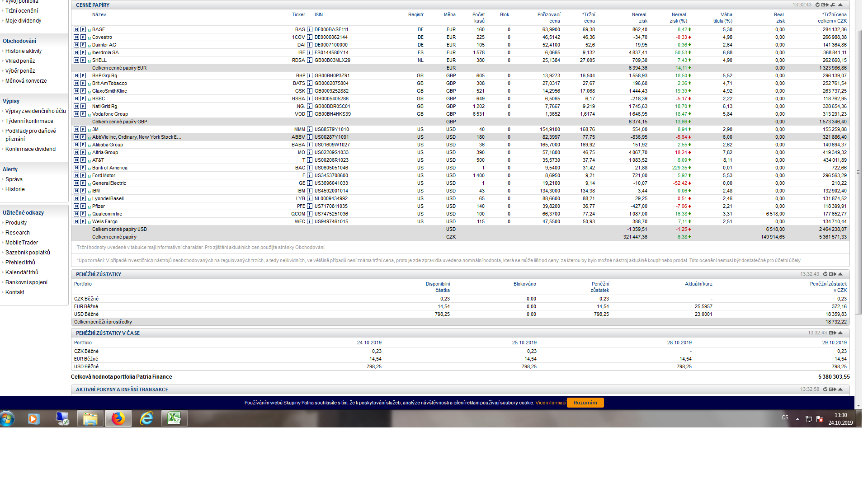Open Měnová konverze in sidebar
This screenshot has width=868, height=488.
coord(26,81)
